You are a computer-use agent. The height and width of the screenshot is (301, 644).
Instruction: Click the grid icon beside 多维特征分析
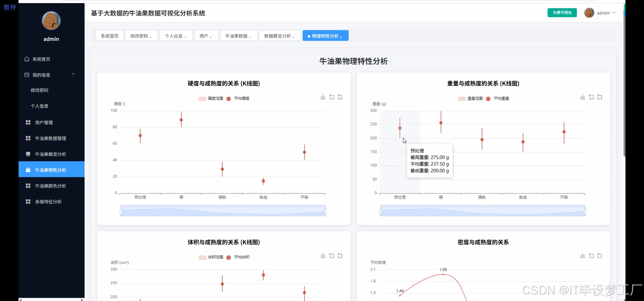tap(28, 202)
